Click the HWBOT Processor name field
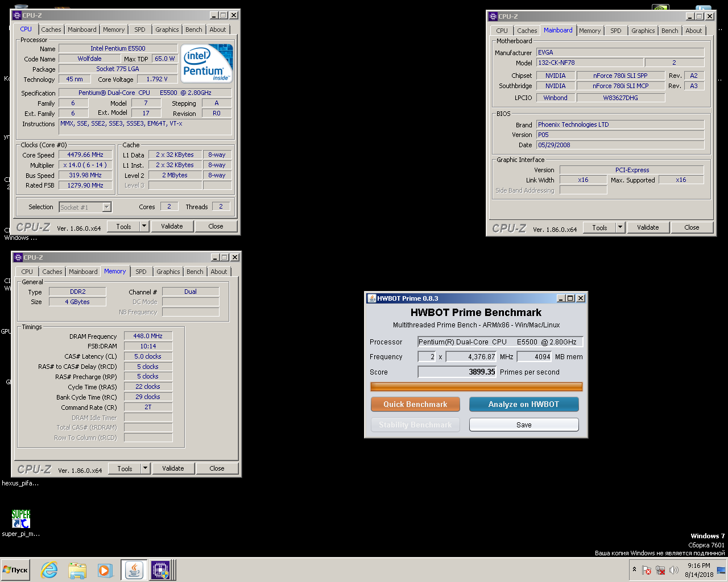This screenshot has width=728, height=582. tap(500, 342)
